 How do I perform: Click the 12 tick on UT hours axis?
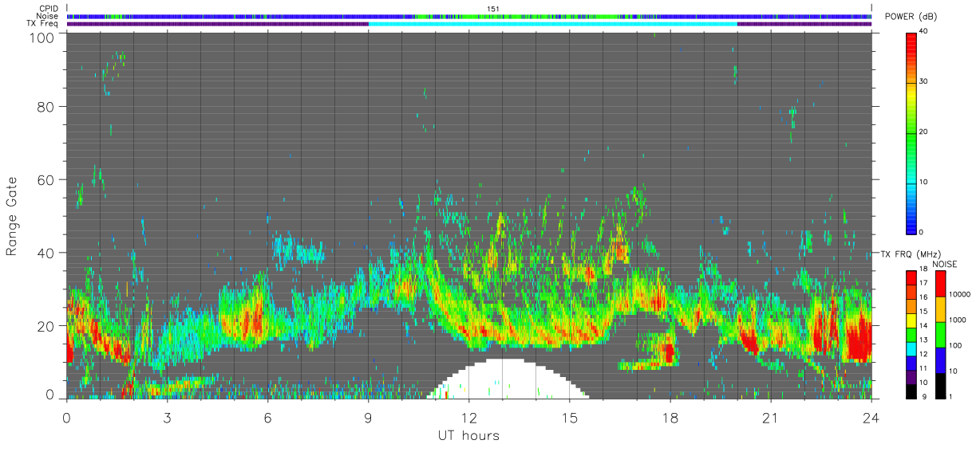pyautogui.click(x=469, y=417)
